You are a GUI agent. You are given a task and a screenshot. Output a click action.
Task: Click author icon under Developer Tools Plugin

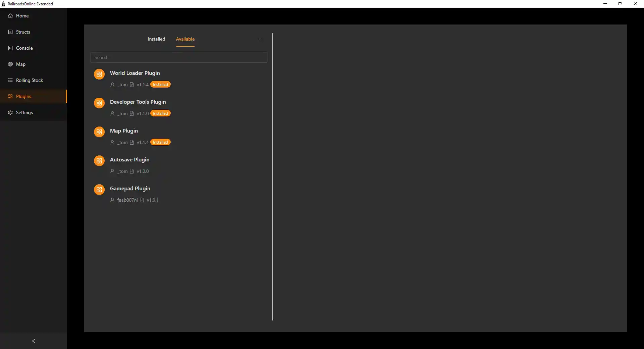point(112,113)
